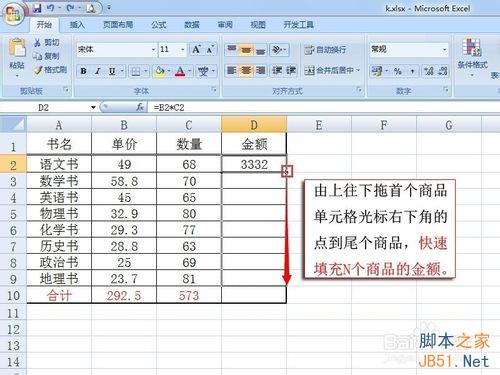Align cell content to bottom
This screenshot has height=375, width=500.
(x=260, y=50)
